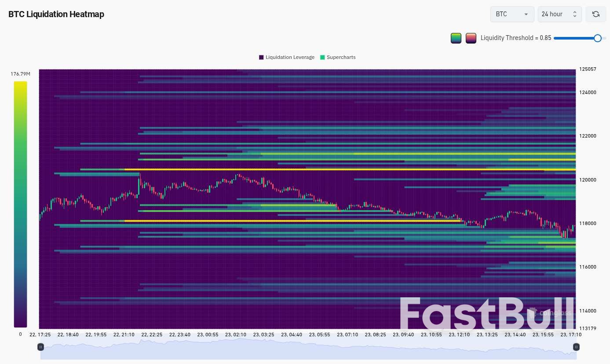Image resolution: width=610 pixels, height=364 pixels.
Task: Click the left handle icon on timeline selector
Action: pos(40,347)
